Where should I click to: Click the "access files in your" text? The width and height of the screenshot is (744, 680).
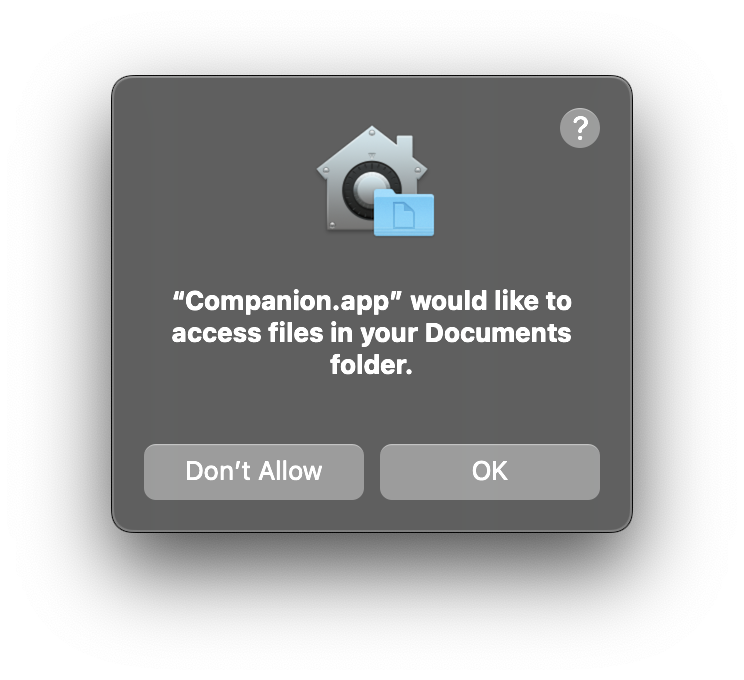tap(295, 333)
